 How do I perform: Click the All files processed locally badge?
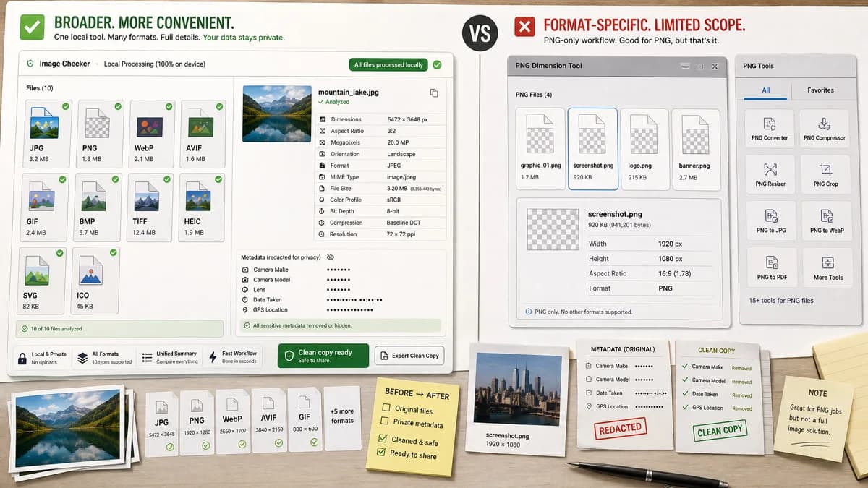[x=388, y=64]
